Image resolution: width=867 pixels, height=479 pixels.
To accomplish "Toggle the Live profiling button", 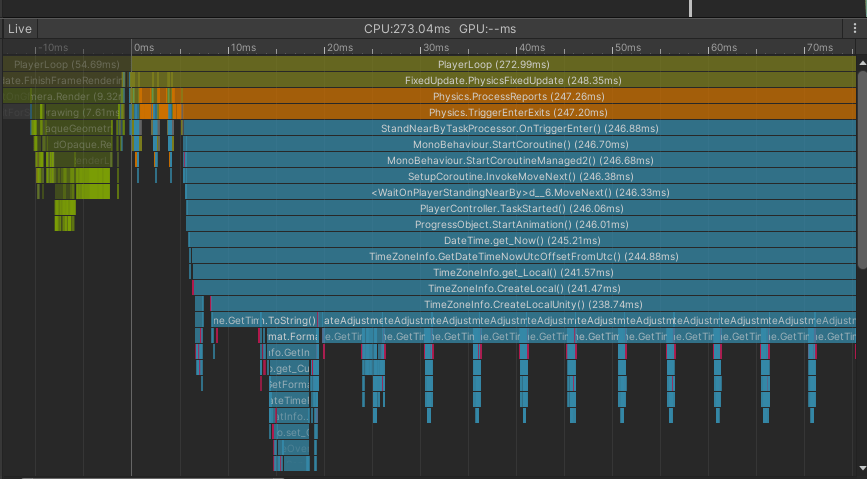I will coord(20,29).
